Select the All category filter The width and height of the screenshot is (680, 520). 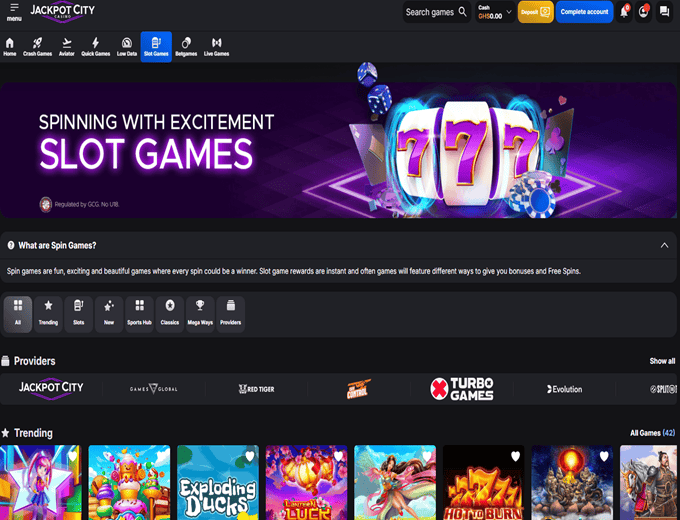tap(18, 314)
